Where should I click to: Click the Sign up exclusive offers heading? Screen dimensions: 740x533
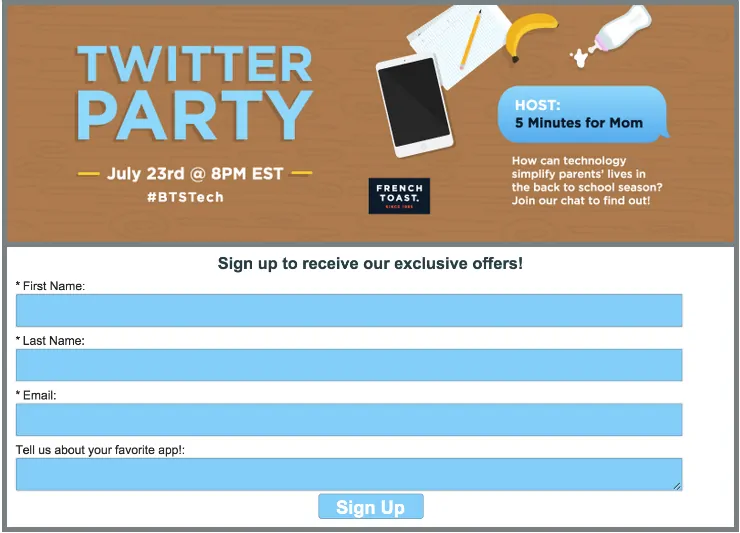pyautogui.click(x=370, y=263)
